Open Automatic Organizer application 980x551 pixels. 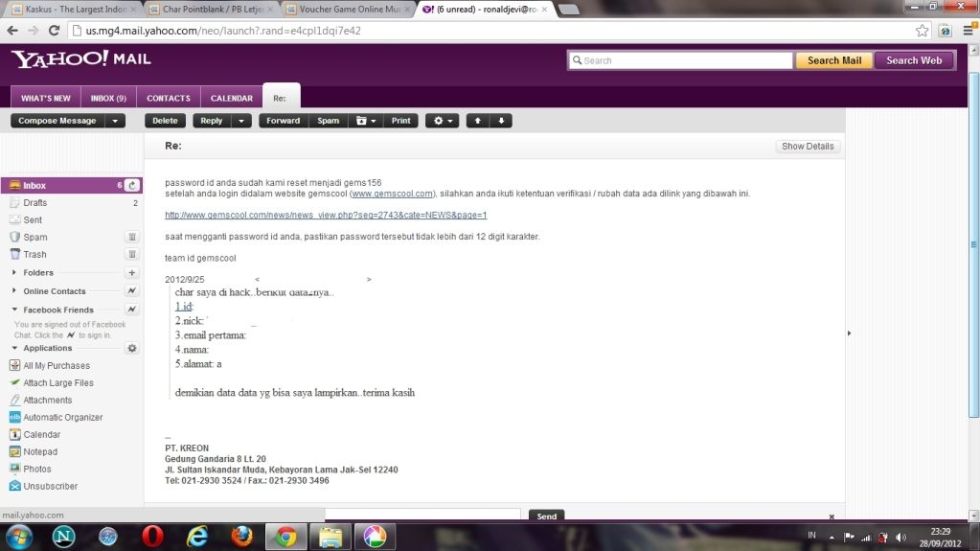coord(62,417)
